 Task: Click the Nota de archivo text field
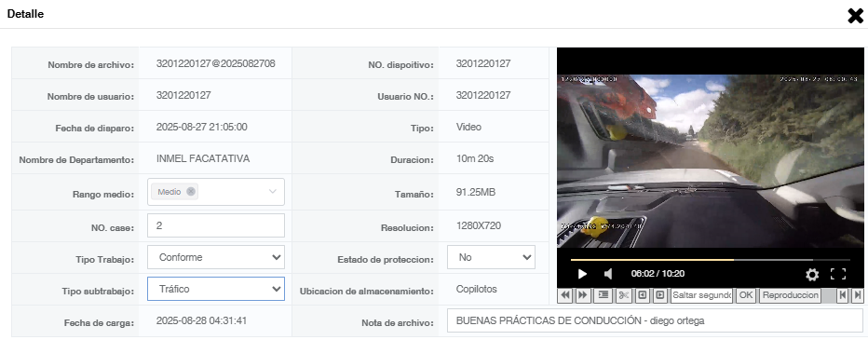[x=655, y=320]
